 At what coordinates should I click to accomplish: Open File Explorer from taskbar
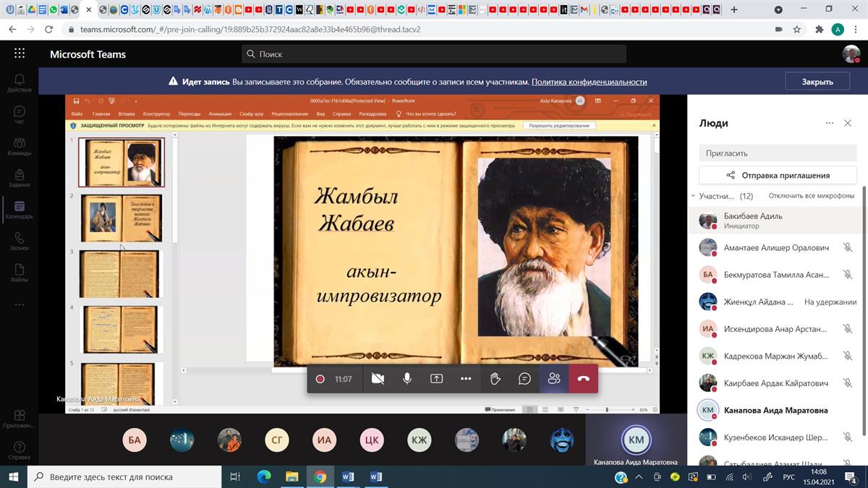(292, 476)
